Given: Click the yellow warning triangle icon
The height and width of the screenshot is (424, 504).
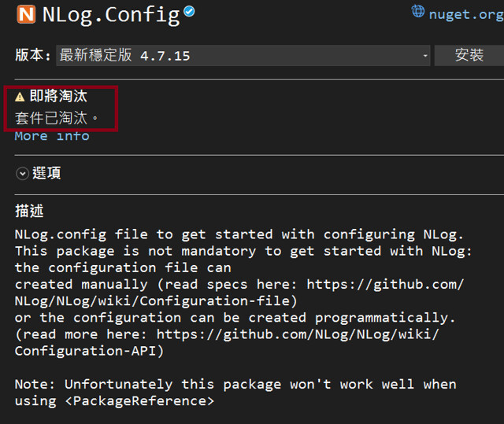Looking at the screenshot, I should click(x=20, y=97).
